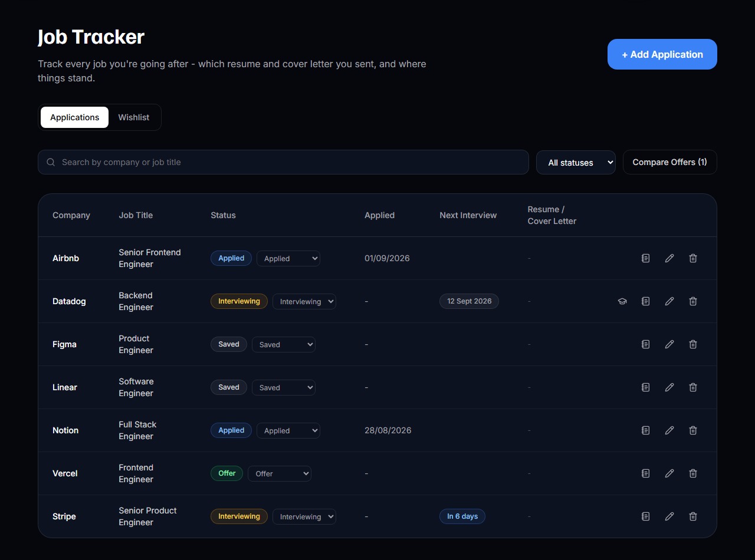Edit the Notion application

pyautogui.click(x=669, y=430)
